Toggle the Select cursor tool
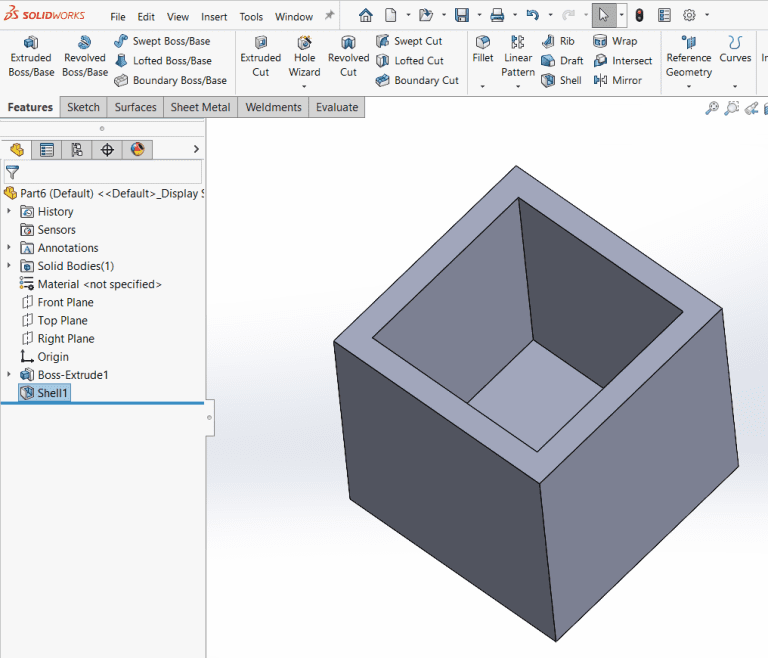Screen dimensions: 768x658 pos(604,16)
